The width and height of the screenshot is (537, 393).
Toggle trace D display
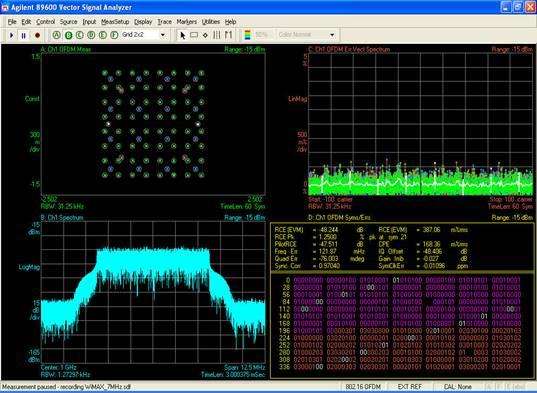91,35
